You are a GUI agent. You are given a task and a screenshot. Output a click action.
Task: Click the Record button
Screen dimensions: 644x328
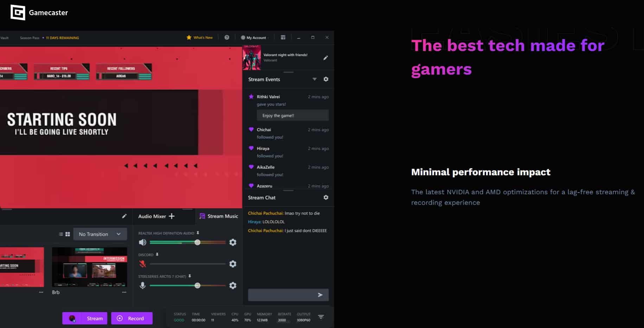click(x=132, y=318)
